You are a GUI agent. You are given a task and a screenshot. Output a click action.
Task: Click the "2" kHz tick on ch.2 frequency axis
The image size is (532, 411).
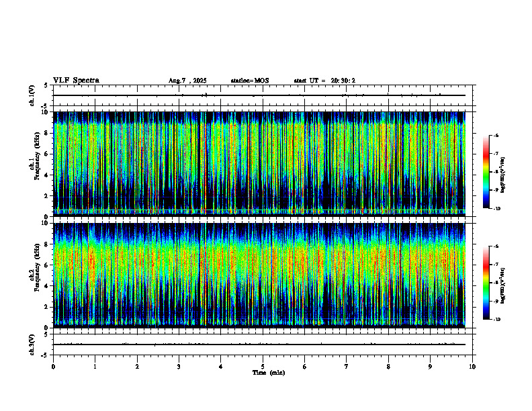pyautogui.click(x=48, y=307)
